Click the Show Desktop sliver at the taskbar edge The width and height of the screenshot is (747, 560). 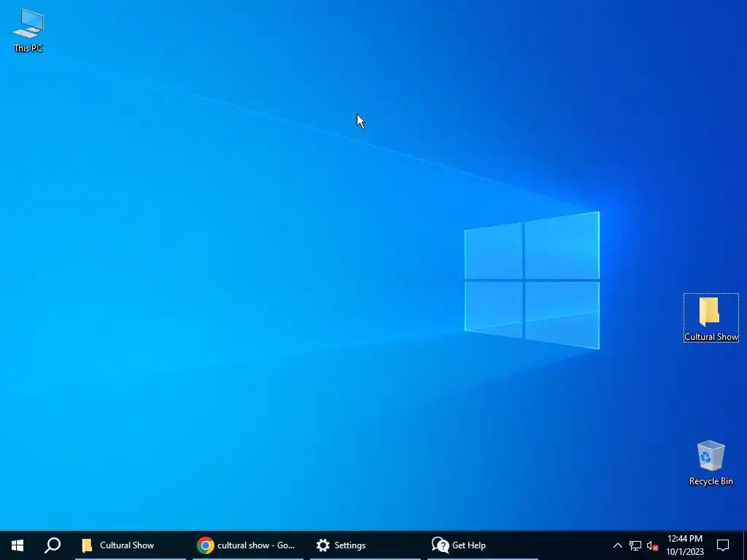(745, 545)
